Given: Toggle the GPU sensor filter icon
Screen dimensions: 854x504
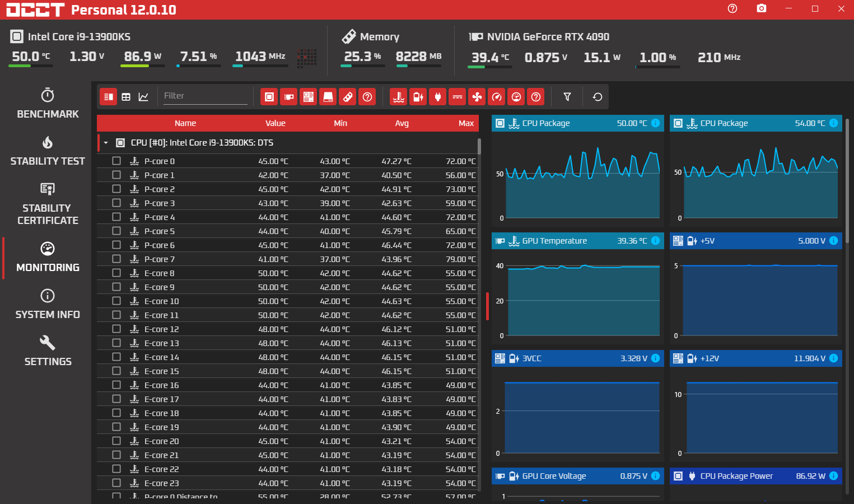Looking at the screenshot, I should (x=289, y=97).
